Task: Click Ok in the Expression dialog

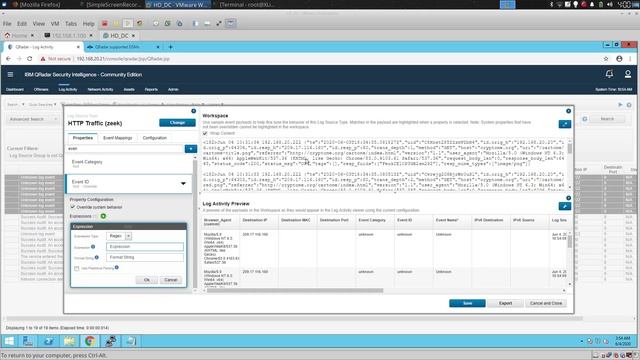Action: tap(147, 280)
